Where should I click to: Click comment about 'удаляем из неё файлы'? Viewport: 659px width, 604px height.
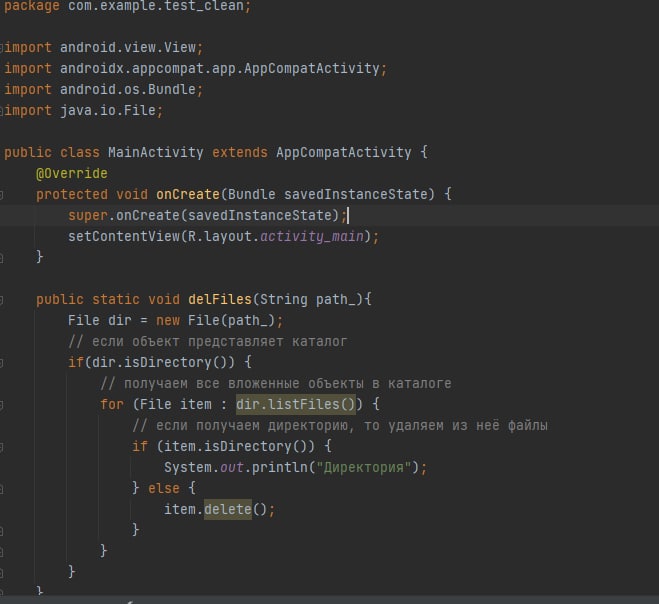pos(340,425)
